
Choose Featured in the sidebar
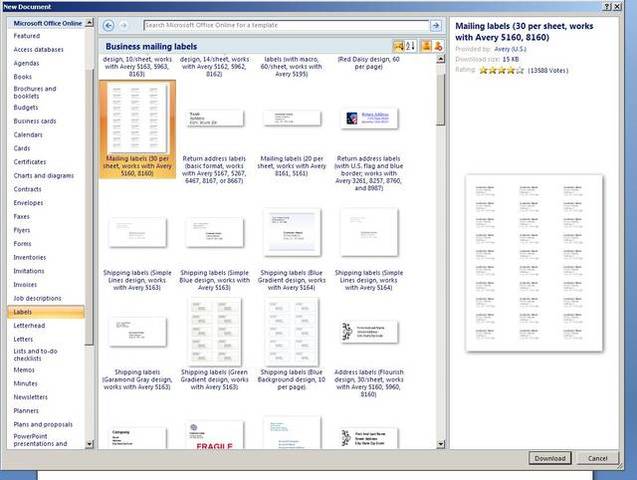27,35
